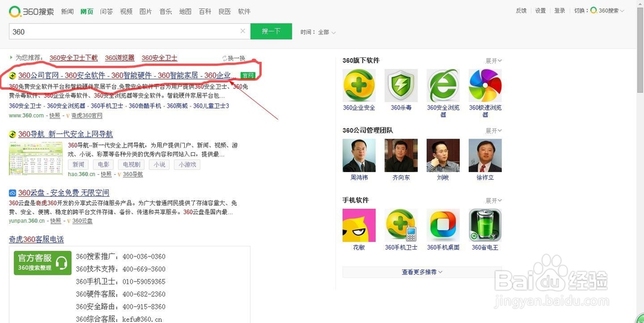Click the 换一换 refresh icon
This screenshot has width=644, height=323.
pyautogui.click(x=225, y=59)
